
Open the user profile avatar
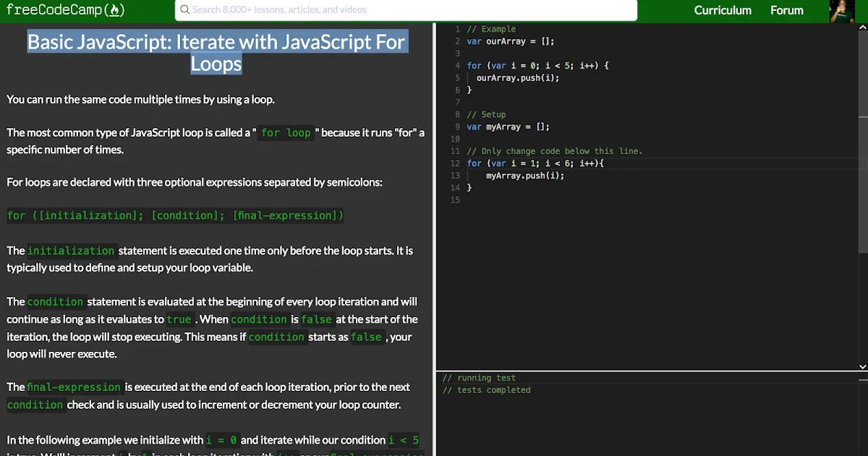[842, 11]
